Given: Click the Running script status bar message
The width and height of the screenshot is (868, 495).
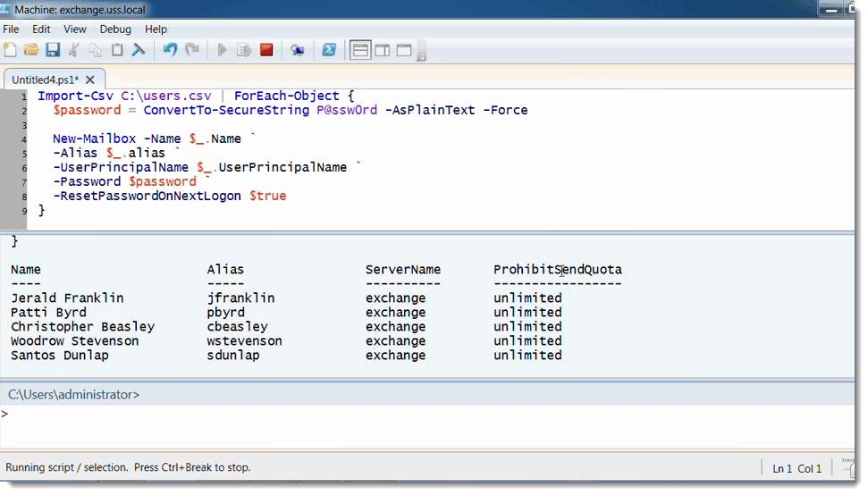Looking at the screenshot, I should tap(128, 467).
